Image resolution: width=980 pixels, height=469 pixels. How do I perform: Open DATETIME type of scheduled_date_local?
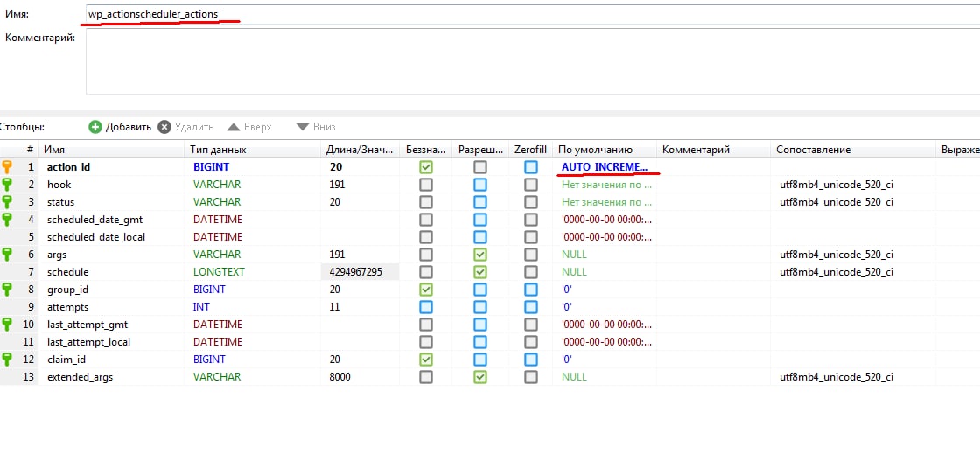tap(218, 237)
